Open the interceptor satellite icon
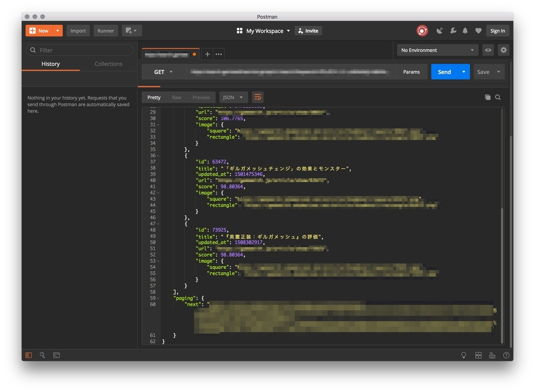 pyautogui.click(x=439, y=31)
